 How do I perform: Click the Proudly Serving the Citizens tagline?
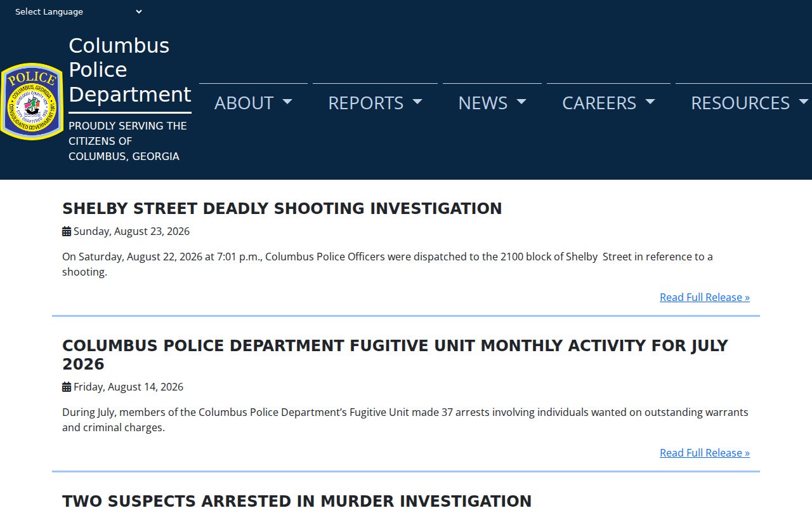tap(128, 141)
